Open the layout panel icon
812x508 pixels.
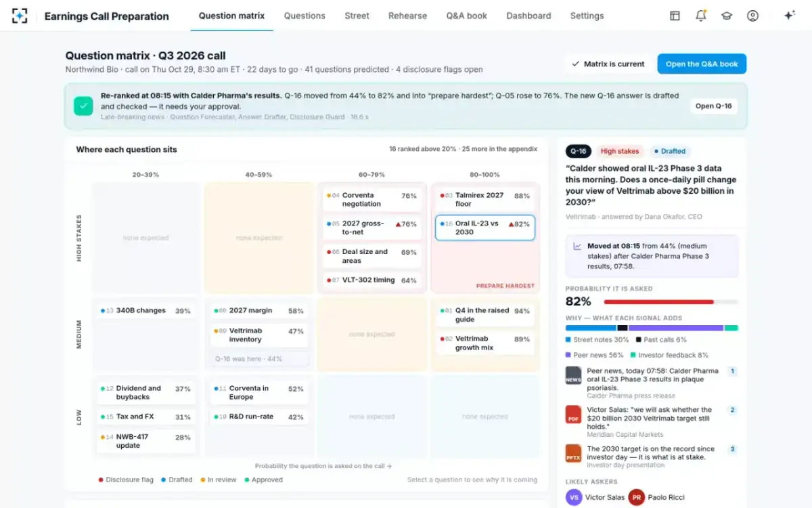click(675, 16)
